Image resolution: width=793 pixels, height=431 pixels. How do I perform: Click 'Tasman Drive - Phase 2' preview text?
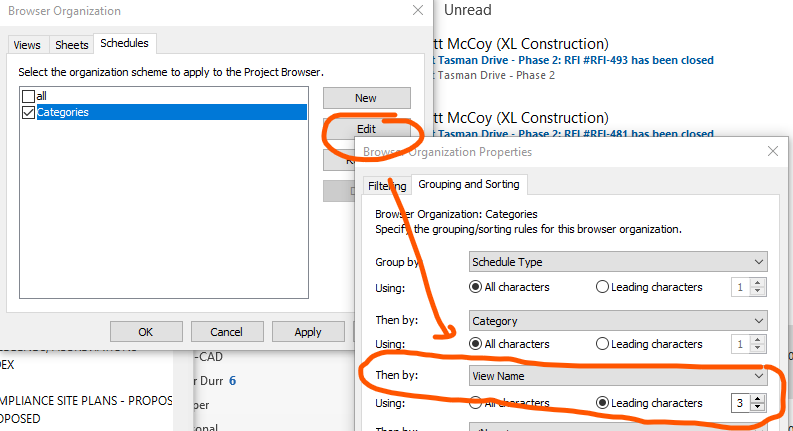496,75
